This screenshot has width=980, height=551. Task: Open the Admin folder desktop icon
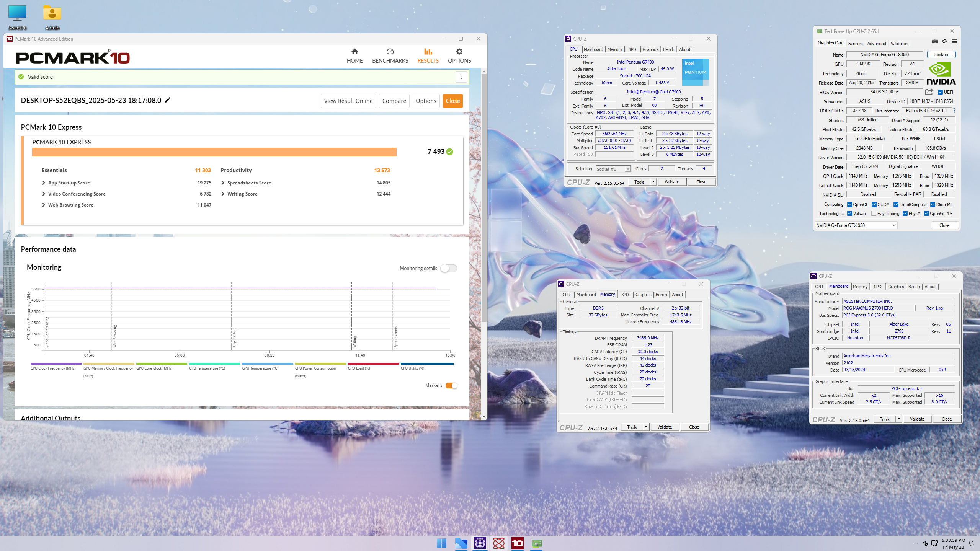52,17
